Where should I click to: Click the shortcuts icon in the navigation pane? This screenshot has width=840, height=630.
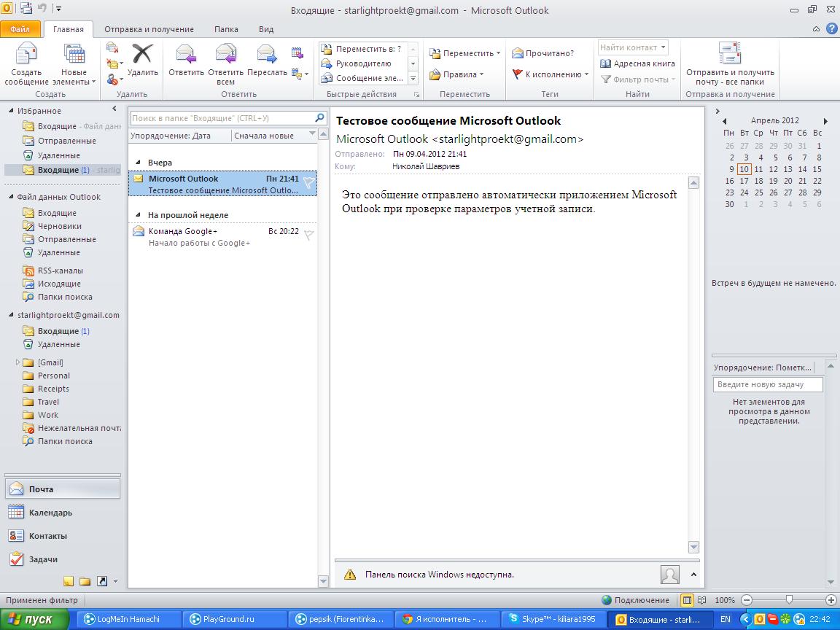[x=102, y=581]
